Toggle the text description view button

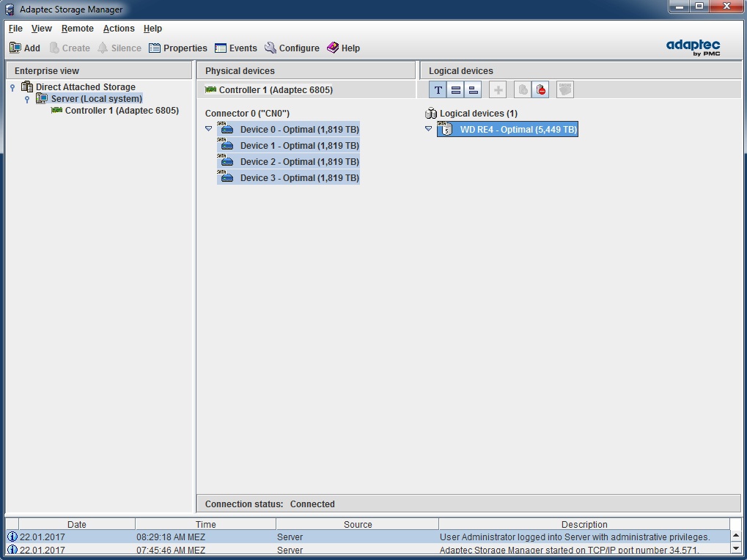click(x=438, y=89)
